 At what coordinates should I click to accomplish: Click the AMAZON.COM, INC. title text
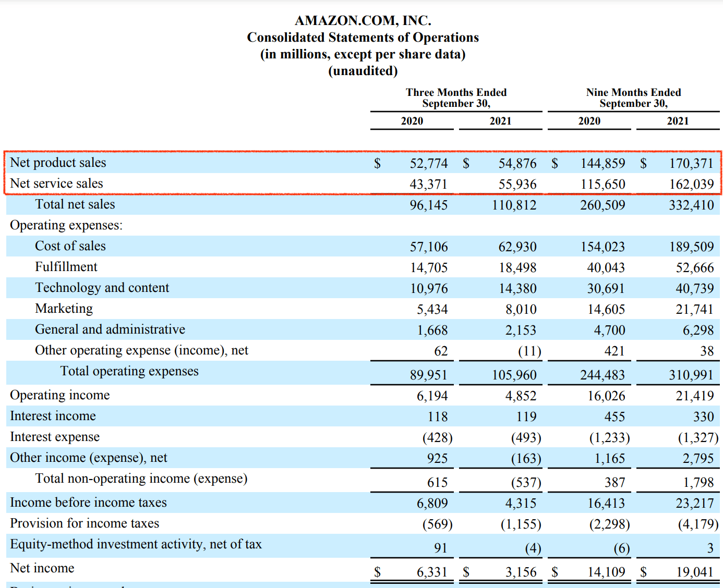coord(364,21)
